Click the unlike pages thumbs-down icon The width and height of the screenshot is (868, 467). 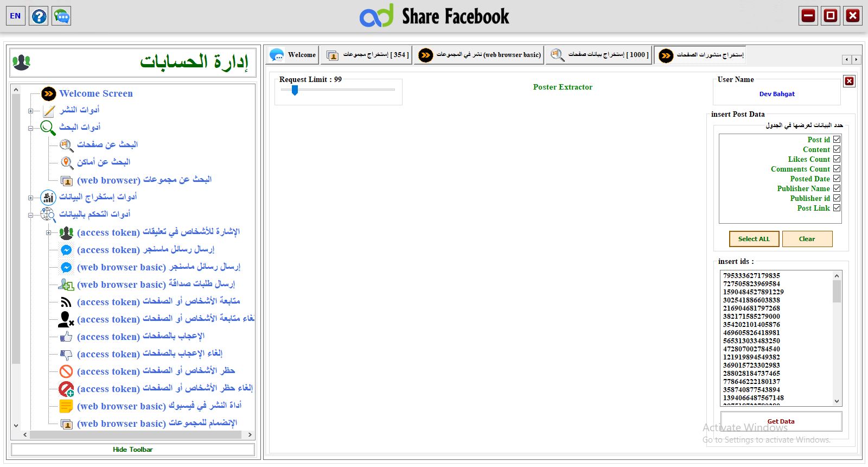(66, 355)
